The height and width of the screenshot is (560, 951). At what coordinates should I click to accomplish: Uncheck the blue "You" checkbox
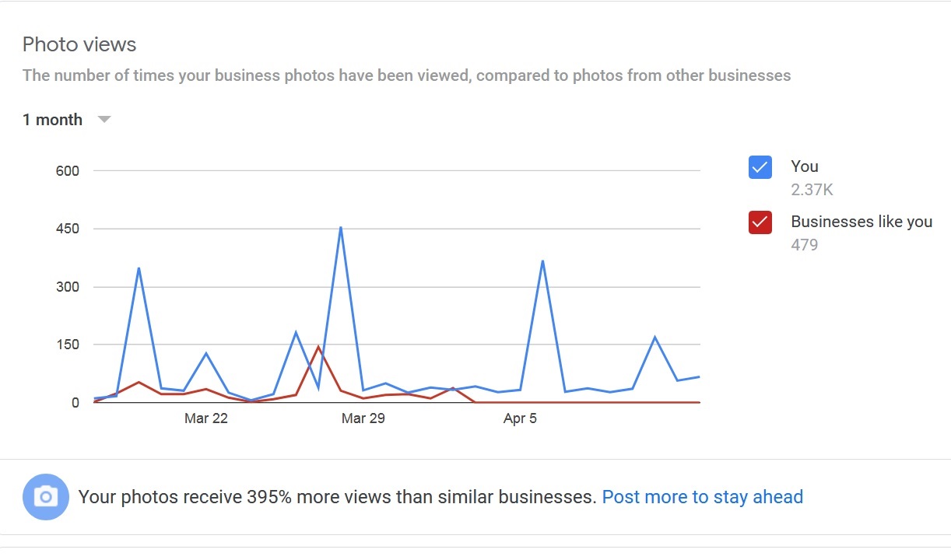click(x=760, y=166)
